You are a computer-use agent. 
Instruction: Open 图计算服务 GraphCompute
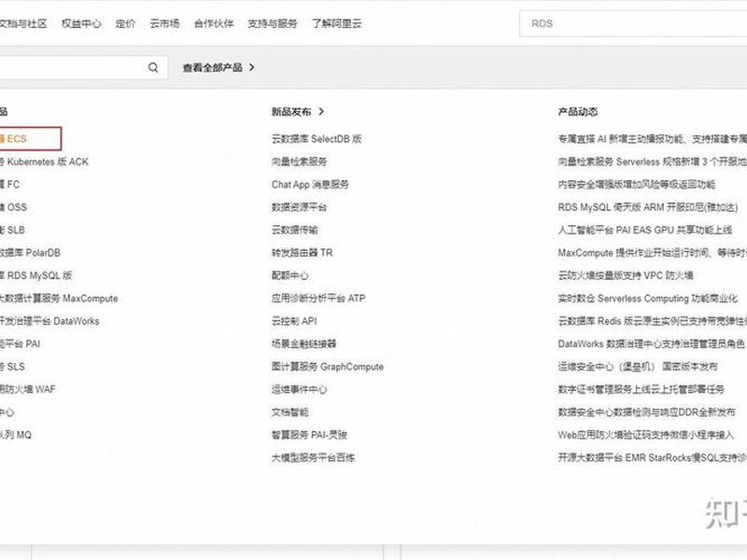[x=328, y=367]
